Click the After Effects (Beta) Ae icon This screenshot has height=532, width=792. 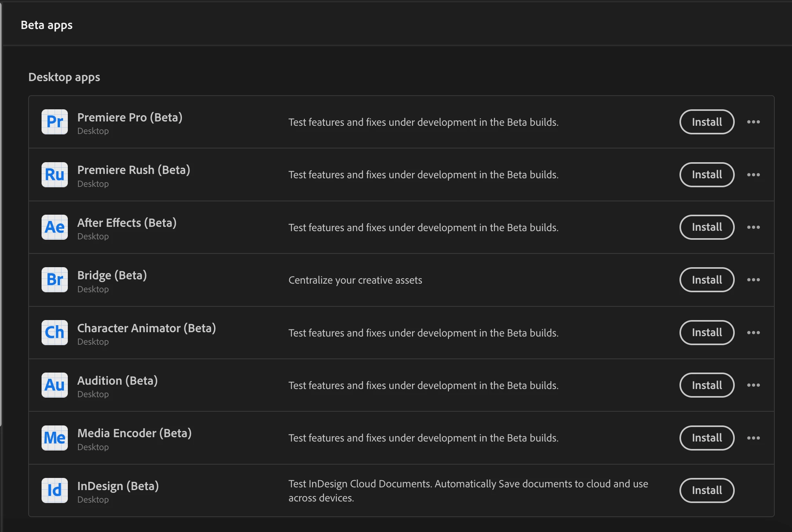pos(54,227)
